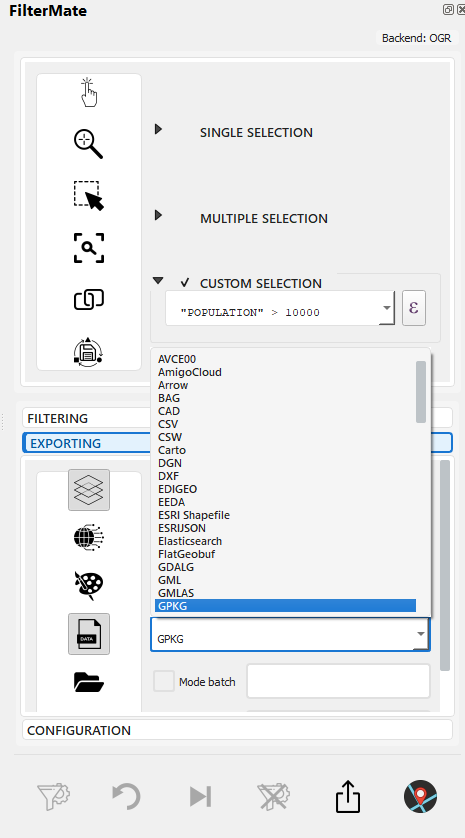Choose CAD format entry
The width and height of the screenshot is (465, 838).
(285, 411)
